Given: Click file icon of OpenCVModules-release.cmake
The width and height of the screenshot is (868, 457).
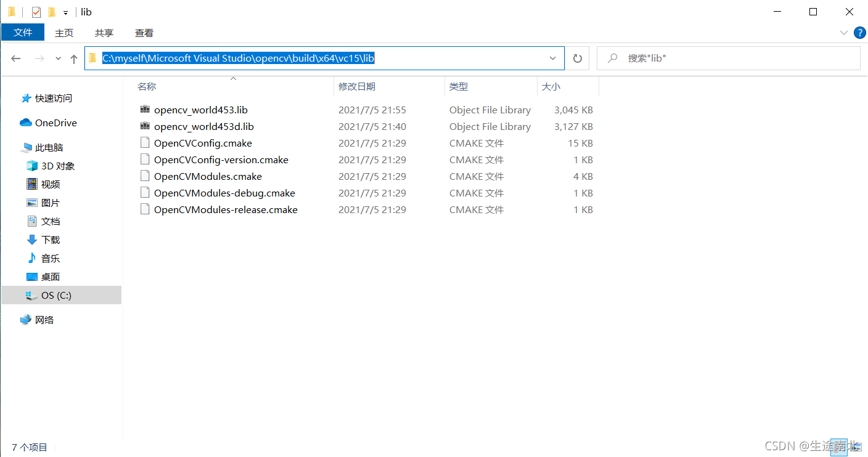Looking at the screenshot, I should (145, 209).
